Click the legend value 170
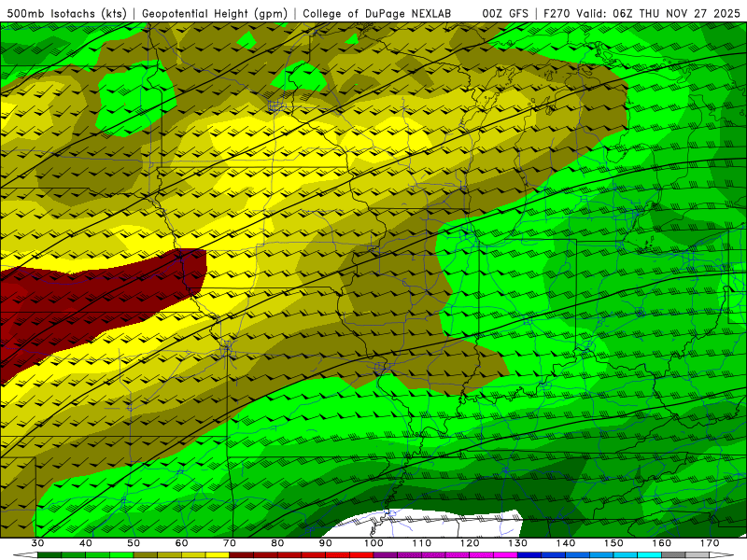This screenshot has height=560, width=747. 710,543
